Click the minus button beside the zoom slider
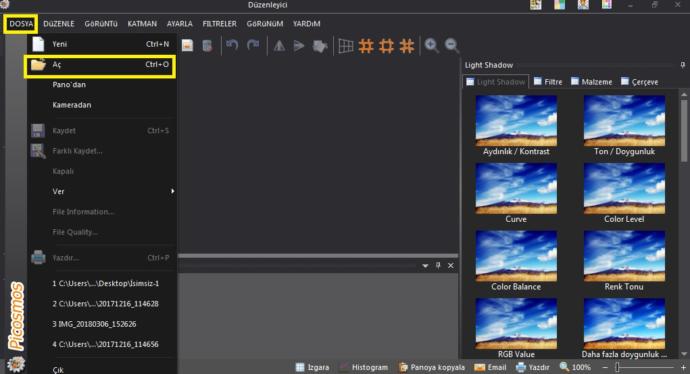The height and width of the screenshot is (374, 690). [605, 367]
